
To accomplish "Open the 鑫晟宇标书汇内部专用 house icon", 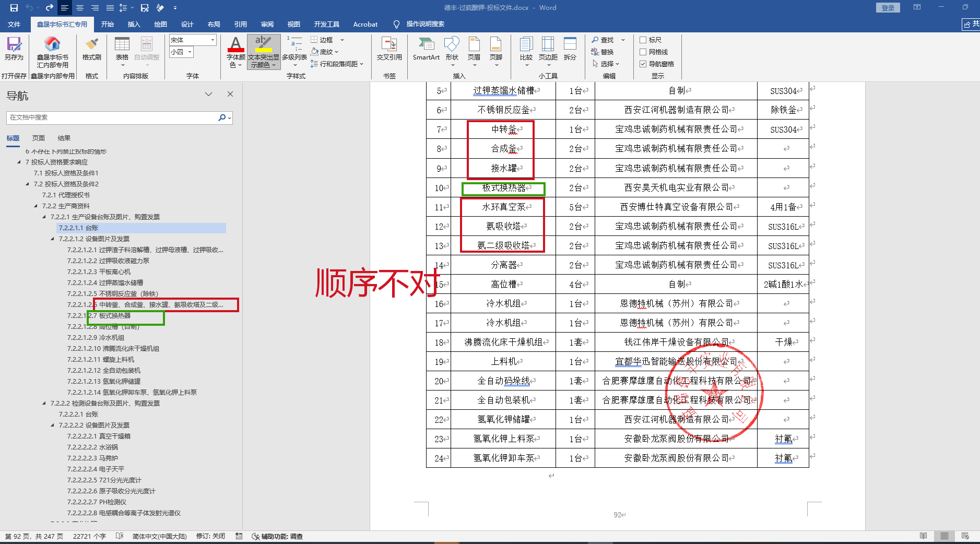I will (x=52, y=52).
